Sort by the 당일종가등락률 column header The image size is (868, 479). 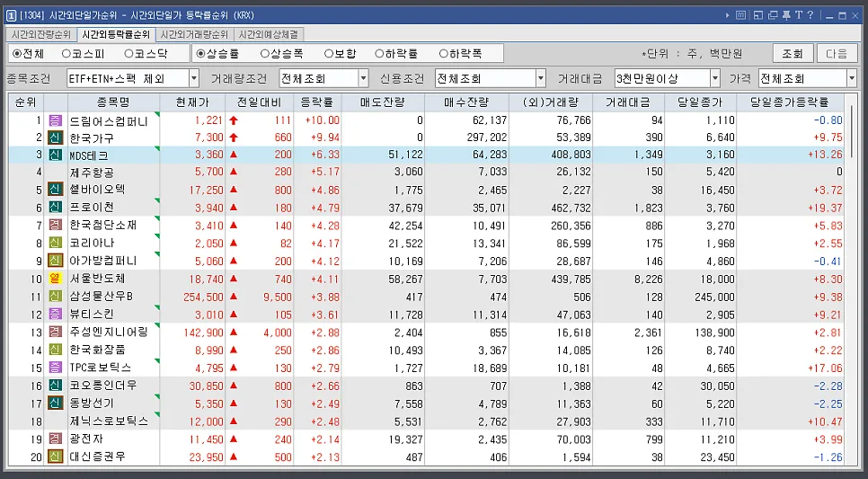pyautogui.click(x=790, y=102)
